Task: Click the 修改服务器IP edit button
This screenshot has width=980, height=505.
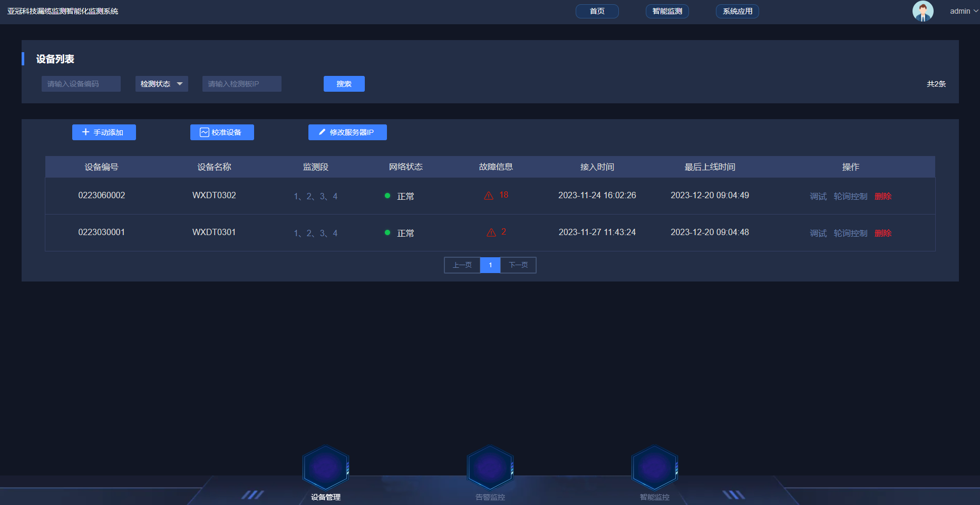Action: pyautogui.click(x=347, y=132)
